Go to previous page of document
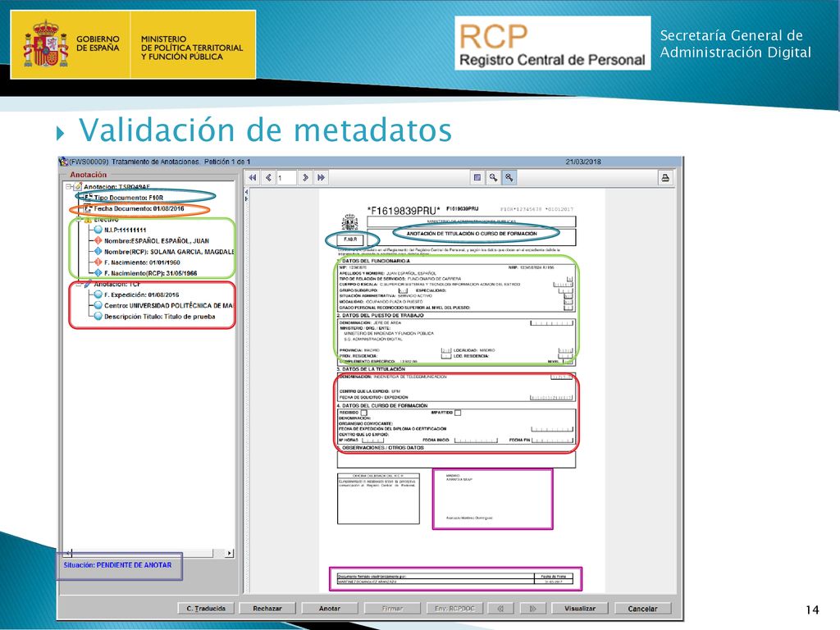 [268, 177]
